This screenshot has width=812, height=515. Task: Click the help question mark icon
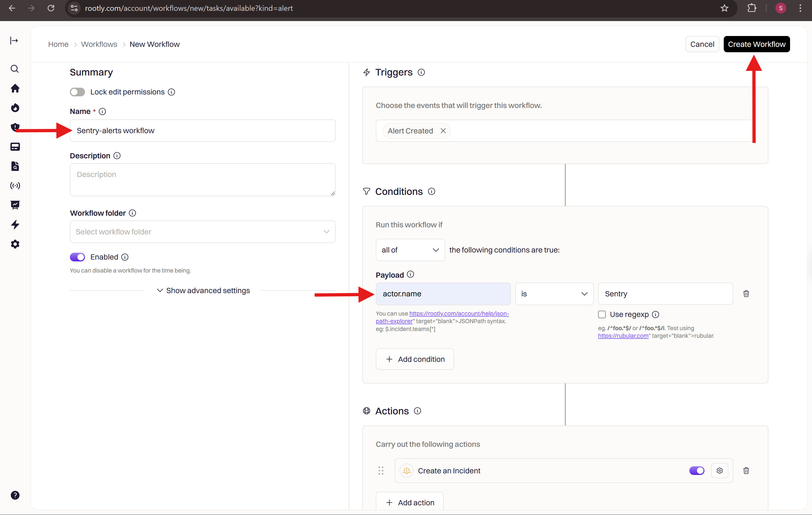15,495
